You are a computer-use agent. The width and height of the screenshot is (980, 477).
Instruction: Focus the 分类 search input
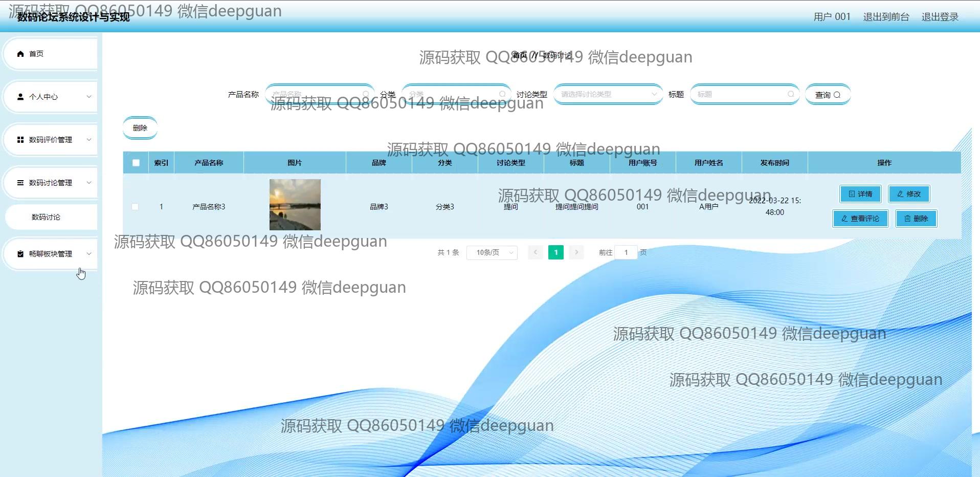tap(456, 94)
